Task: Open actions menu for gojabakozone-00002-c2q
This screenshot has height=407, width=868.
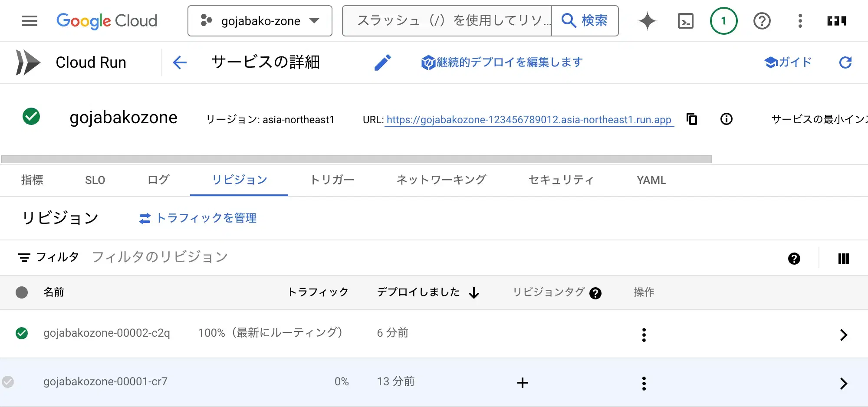Action: coord(644,335)
